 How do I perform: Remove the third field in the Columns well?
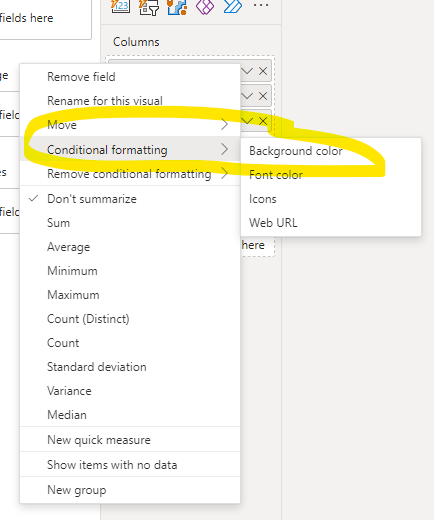coord(263,121)
